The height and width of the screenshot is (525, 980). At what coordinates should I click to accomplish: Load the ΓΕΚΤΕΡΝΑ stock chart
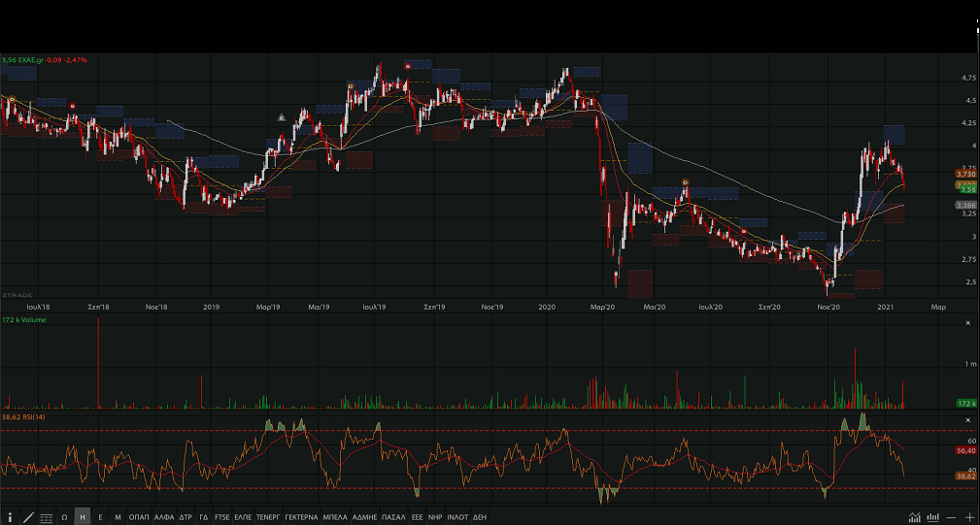tap(301, 517)
